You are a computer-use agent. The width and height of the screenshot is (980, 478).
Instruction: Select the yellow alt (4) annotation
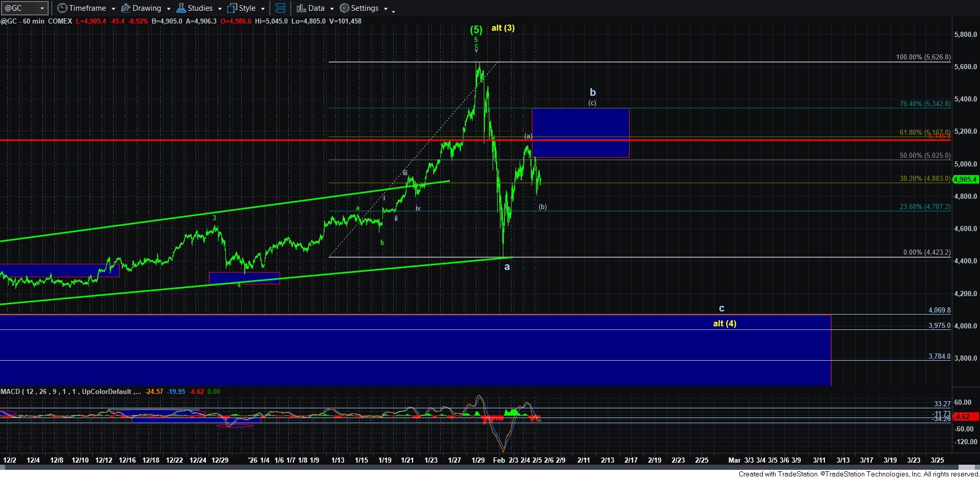point(725,323)
